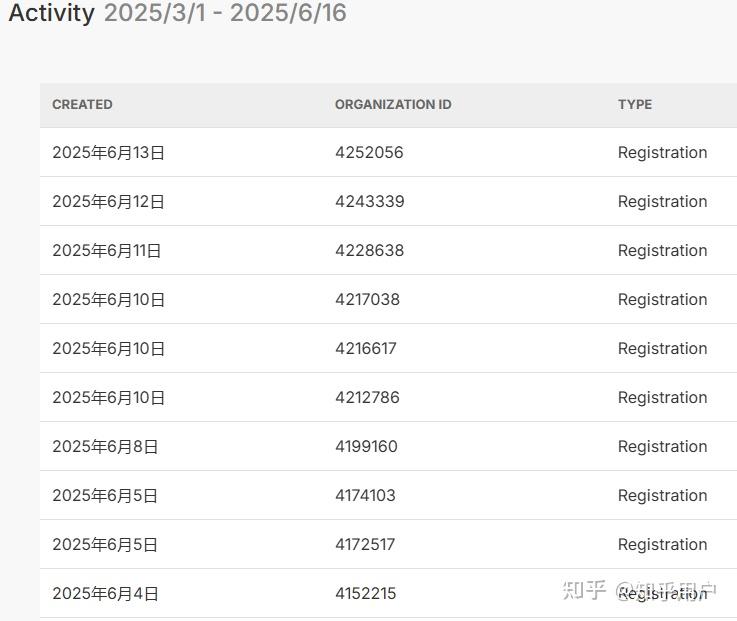Select the row dated 2025年6月11日
Screen dimensions: 737x621
click(x=388, y=250)
